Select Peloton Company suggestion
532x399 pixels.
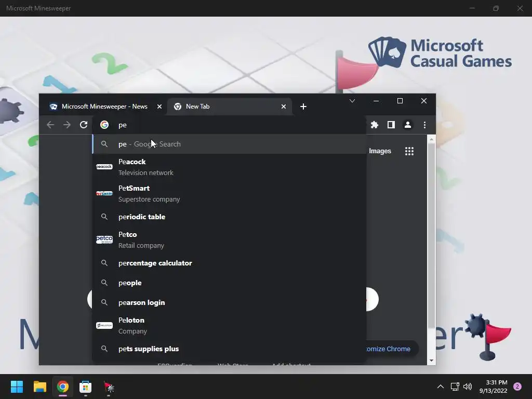tap(229, 325)
